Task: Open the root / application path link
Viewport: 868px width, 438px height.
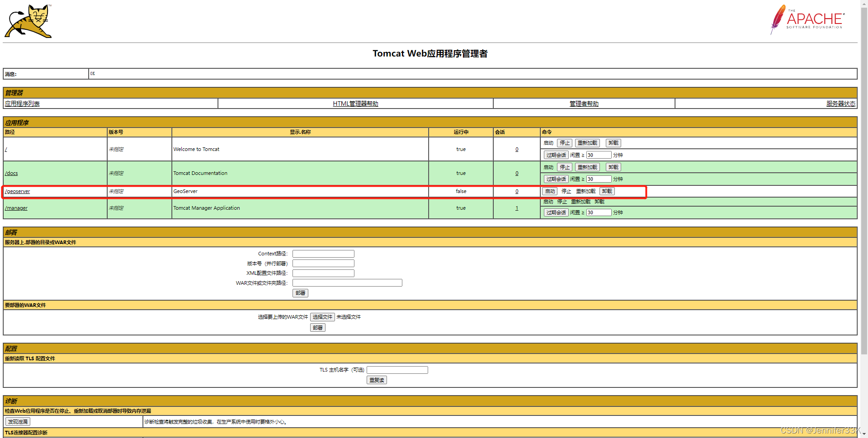Action: (6, 149)
